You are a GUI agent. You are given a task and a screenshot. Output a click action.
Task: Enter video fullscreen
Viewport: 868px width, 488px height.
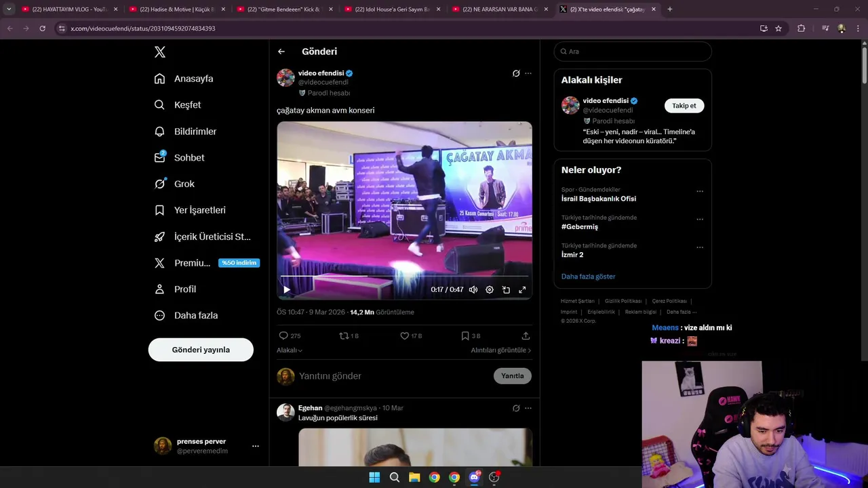522,289
